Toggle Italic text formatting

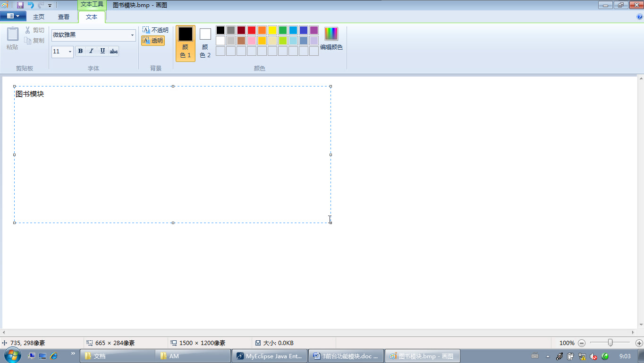tap(91, 51)
